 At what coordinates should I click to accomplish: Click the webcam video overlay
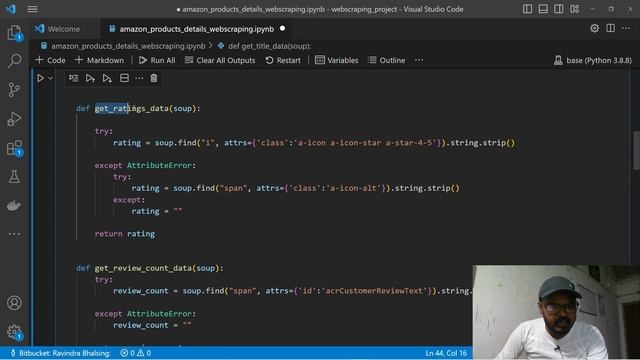click(556, 312)
